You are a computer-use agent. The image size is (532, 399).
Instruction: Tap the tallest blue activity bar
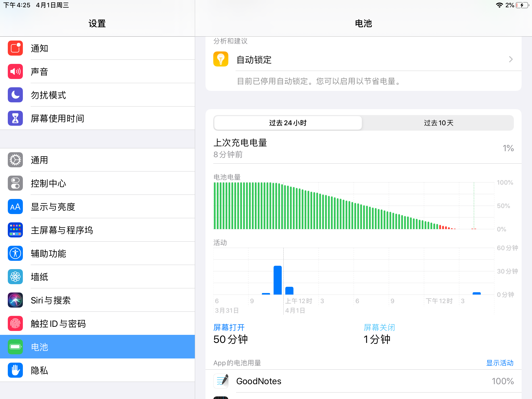click(x=277, y=280)
